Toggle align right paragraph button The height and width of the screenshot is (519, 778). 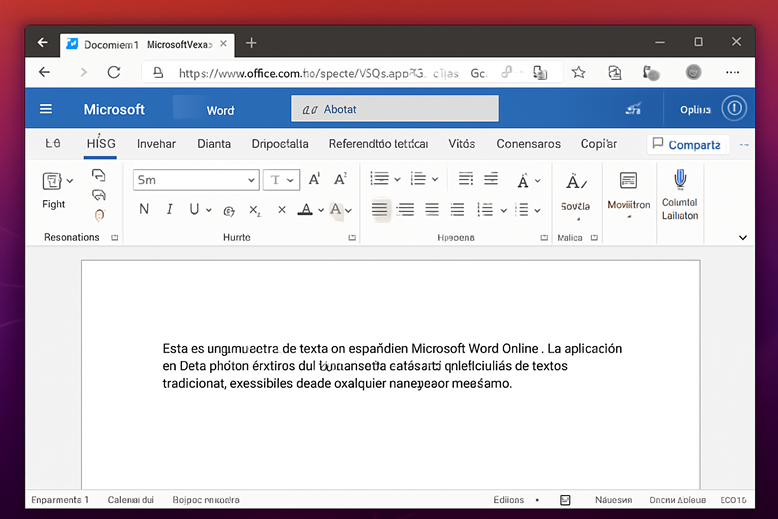[x=432, y=209]
